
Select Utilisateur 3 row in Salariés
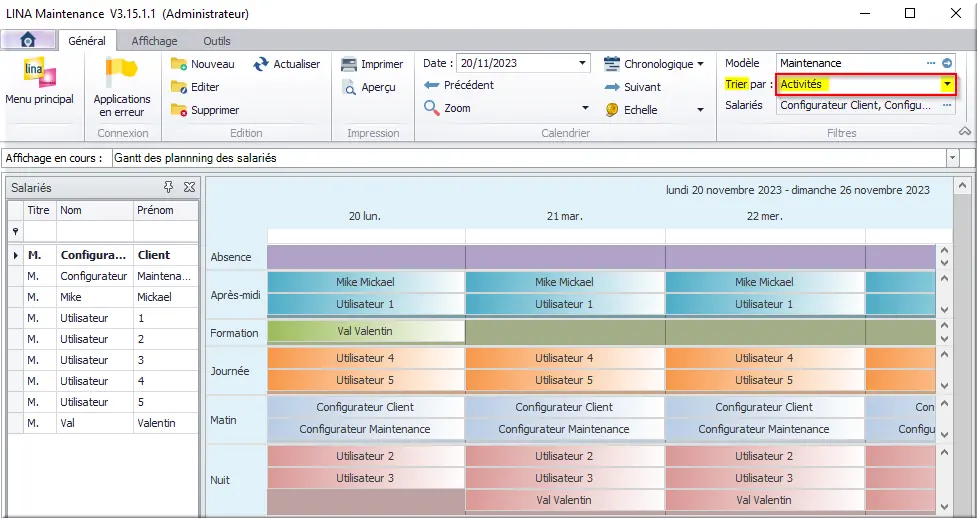(x=103, y=360)
